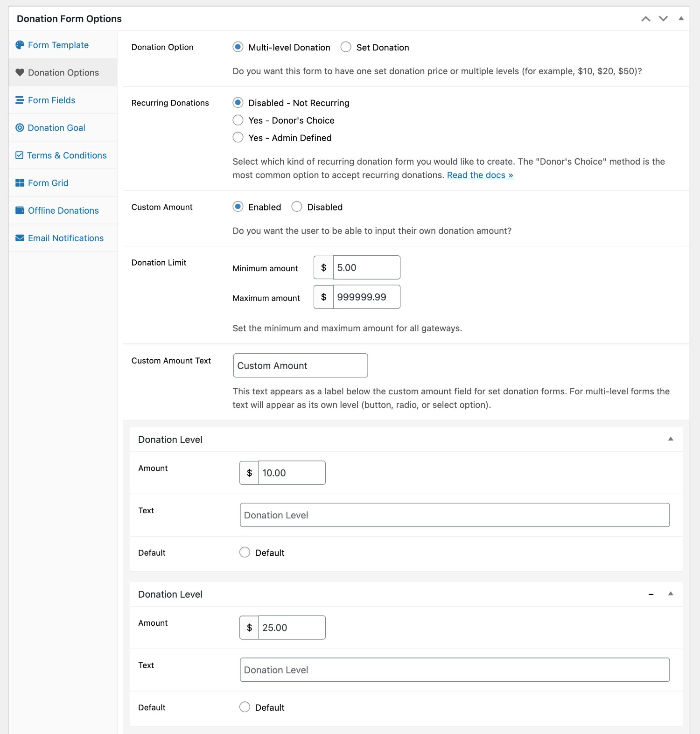Edit the Custom Amount Text field
The height and width of the screenshot is (734, 700).
(301, 365)
